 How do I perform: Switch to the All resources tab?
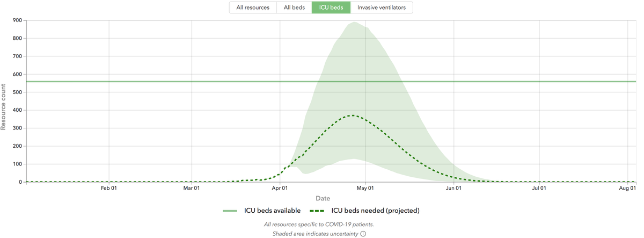253,8
